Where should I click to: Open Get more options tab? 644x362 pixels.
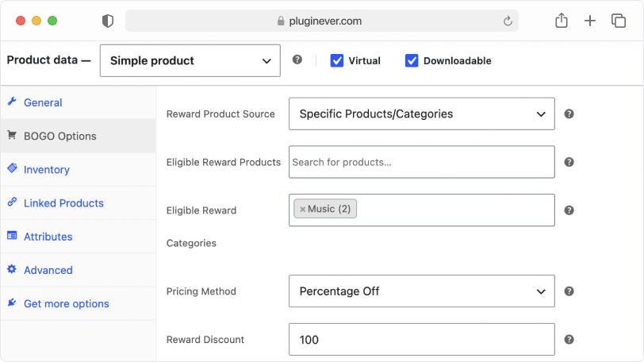[x=78, y=304]
